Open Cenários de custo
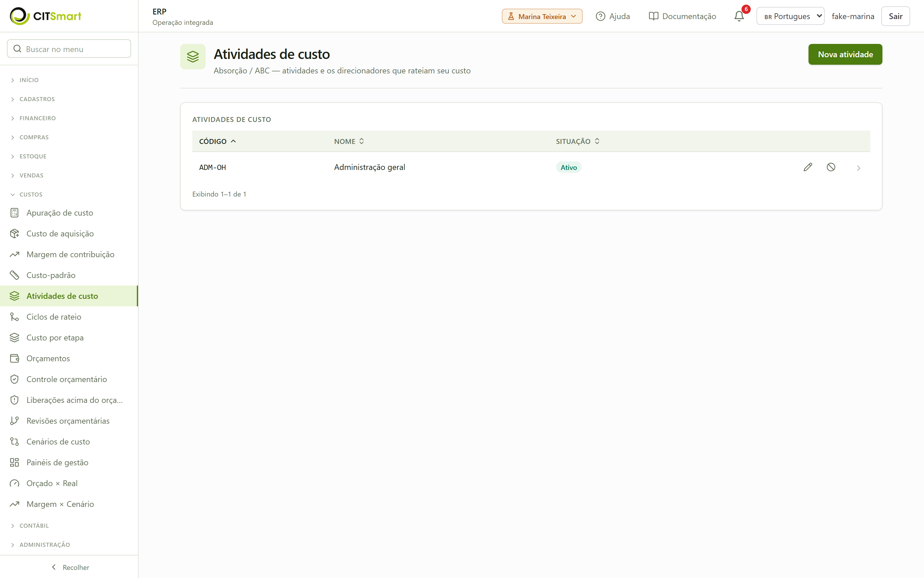Image resolution: width=924 pixels, height=578 pixels. click(69, 442)
